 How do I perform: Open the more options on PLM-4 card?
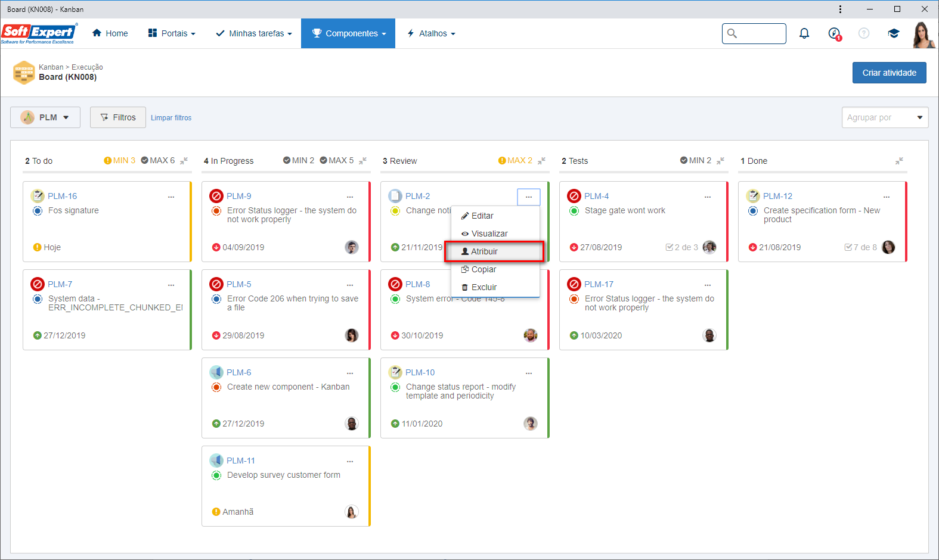tap(708, 197)
